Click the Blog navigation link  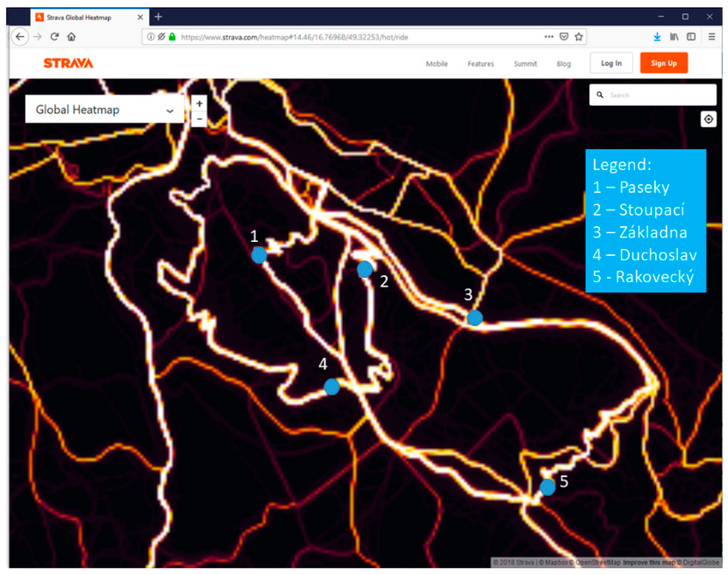coord(564,64)
